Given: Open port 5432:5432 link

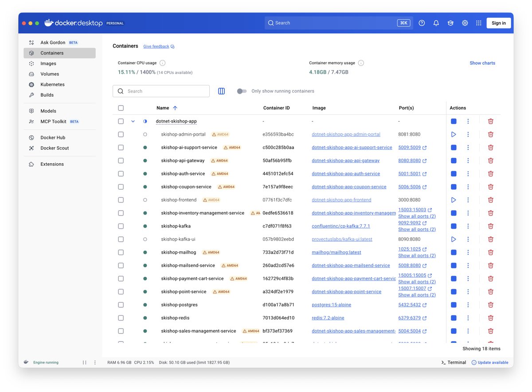Looking at the screenshot, I should (x=412, y=305).
